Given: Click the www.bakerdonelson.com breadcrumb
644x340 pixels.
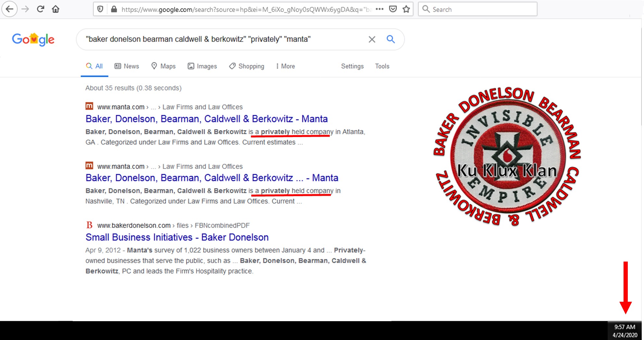Looking at the screenshot, I should point(134,225).
